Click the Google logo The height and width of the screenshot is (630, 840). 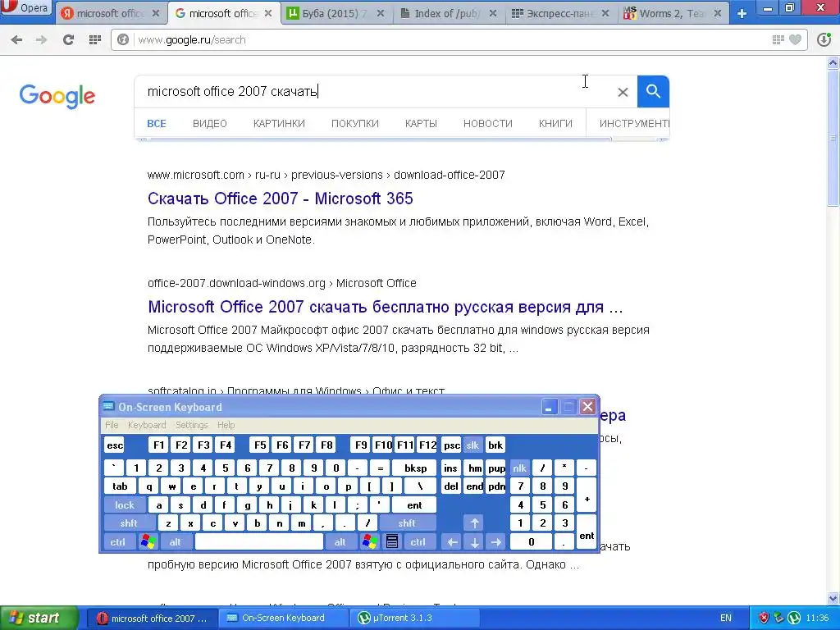(x=57, y=97)
